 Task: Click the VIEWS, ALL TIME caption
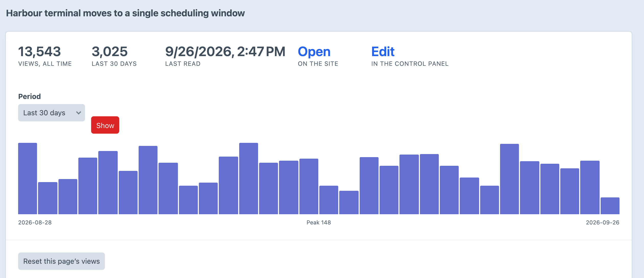tap(45, 64)
